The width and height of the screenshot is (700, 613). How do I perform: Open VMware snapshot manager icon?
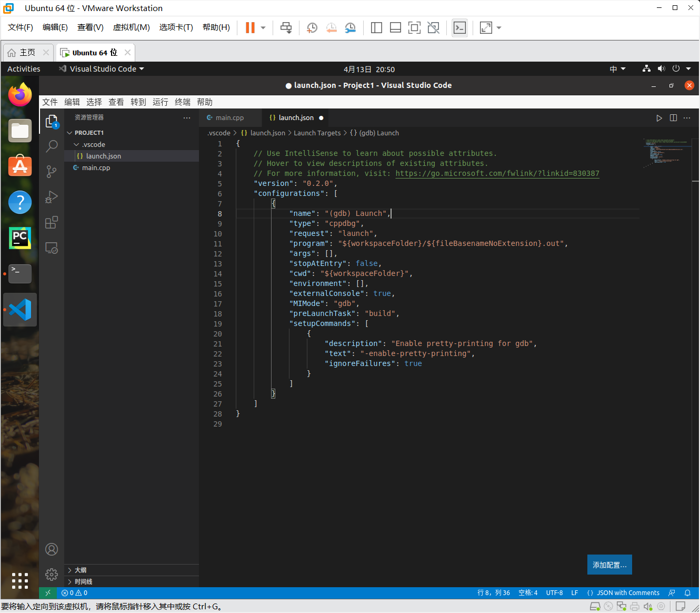click(x=350, y=28)
